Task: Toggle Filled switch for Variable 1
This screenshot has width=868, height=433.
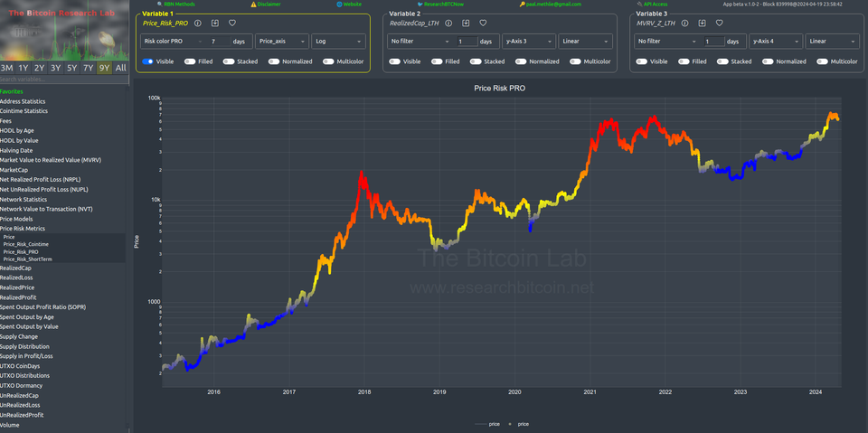Action: (x=190, y=61)
